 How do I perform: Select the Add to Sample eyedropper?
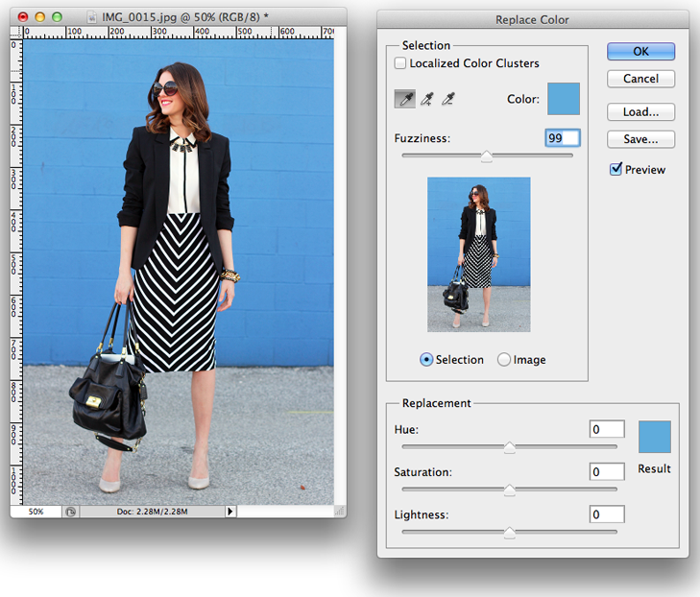(426, 99)
